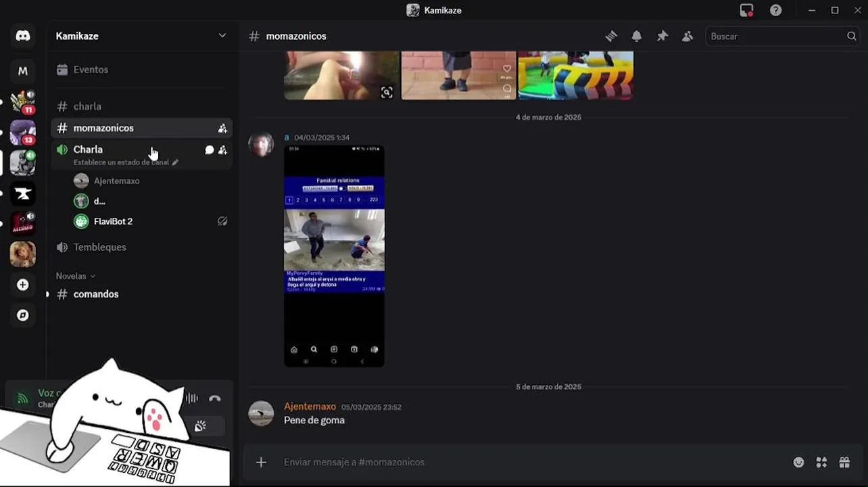Click the message input for #momazonicos
The image size is (868, 487).
click(x=527, y=463)
